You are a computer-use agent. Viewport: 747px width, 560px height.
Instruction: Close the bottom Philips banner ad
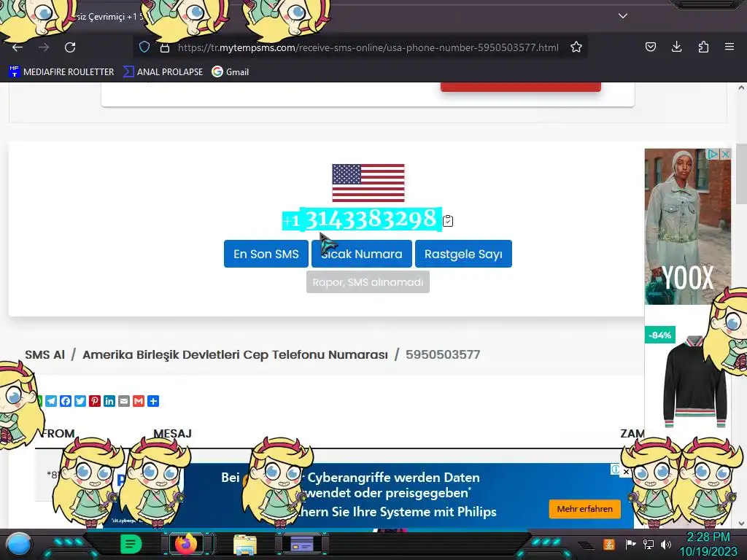click(626, 472)
